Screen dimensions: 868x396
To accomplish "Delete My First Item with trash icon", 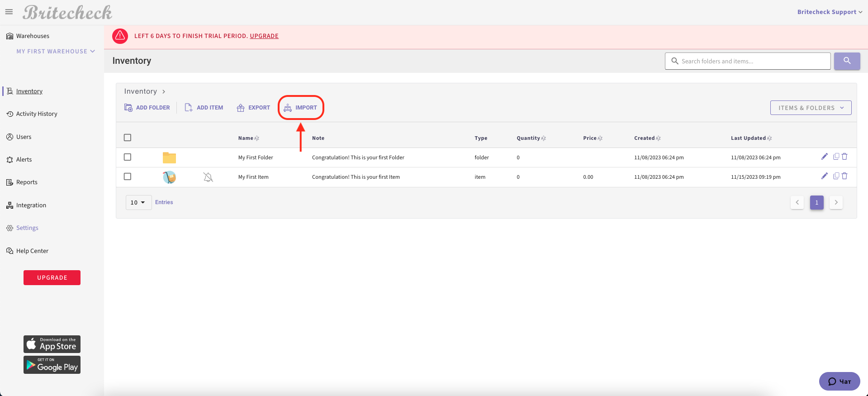I will pyautogui.click(x=844, y=176).
